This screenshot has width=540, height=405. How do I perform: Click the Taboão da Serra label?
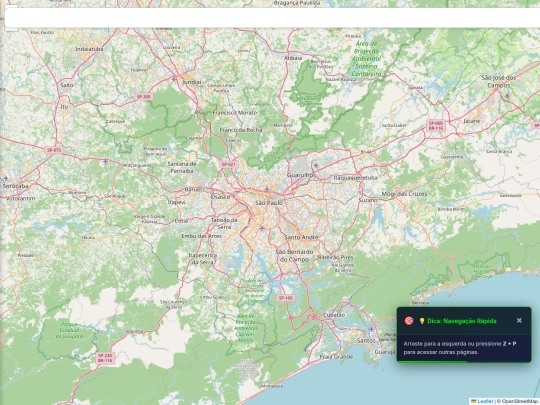[224, 224]
